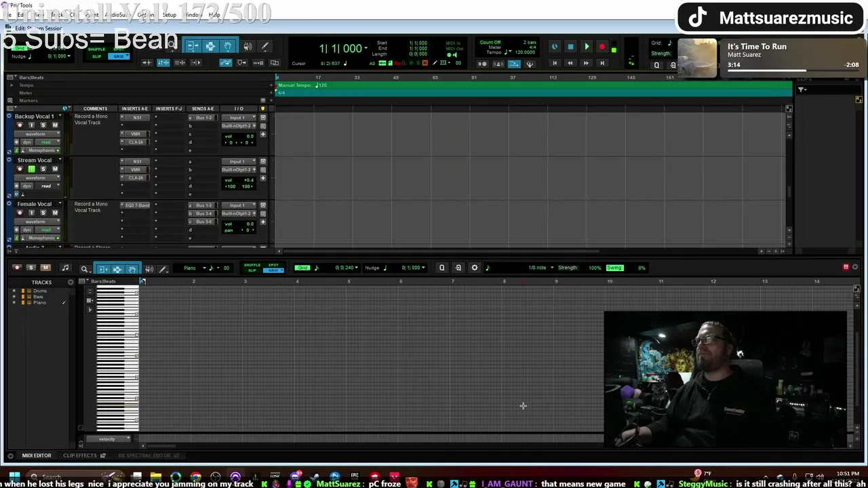This screenshot has height=488, width=868.
Task: Open the main counter format dropdown
Action: coord(366,48)
